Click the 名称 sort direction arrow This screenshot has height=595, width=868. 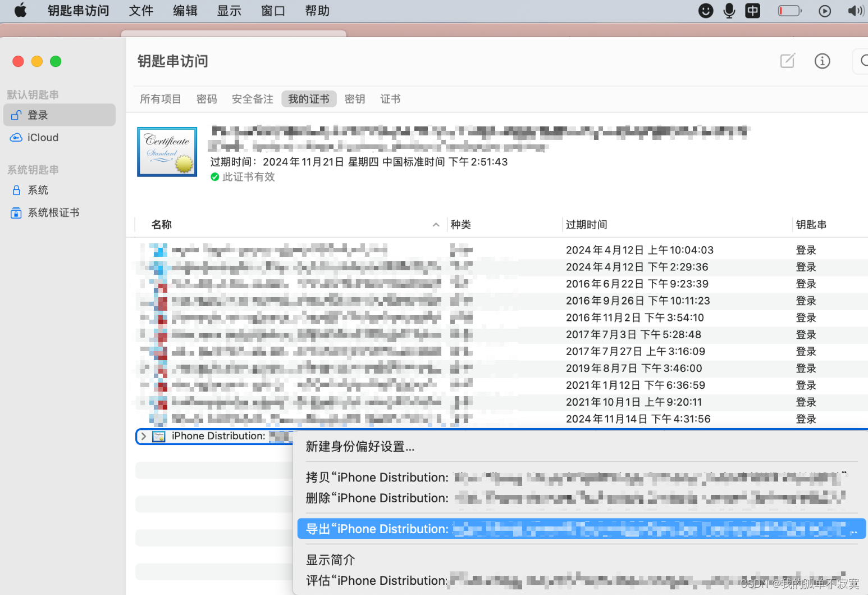tap(436, 225)
